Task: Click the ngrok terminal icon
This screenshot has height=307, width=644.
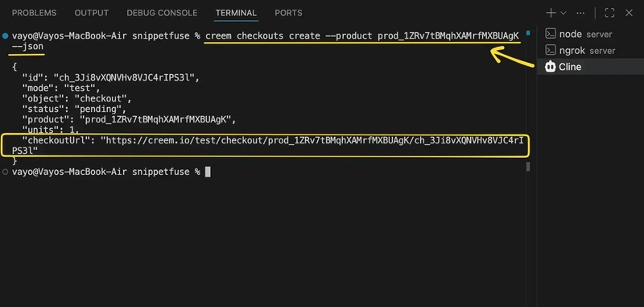Action: [x=550, y=50]
